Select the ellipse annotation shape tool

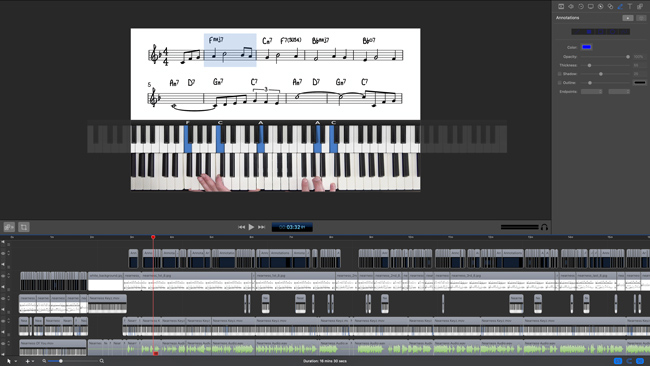pyautogui.click(x=612, y=32)
